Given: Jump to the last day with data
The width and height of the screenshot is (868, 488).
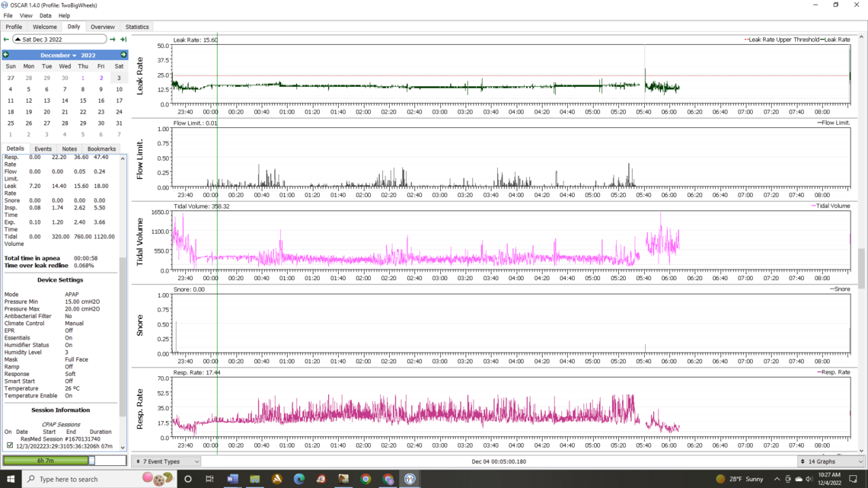Looking at the screenshot, I should (123, 40).
